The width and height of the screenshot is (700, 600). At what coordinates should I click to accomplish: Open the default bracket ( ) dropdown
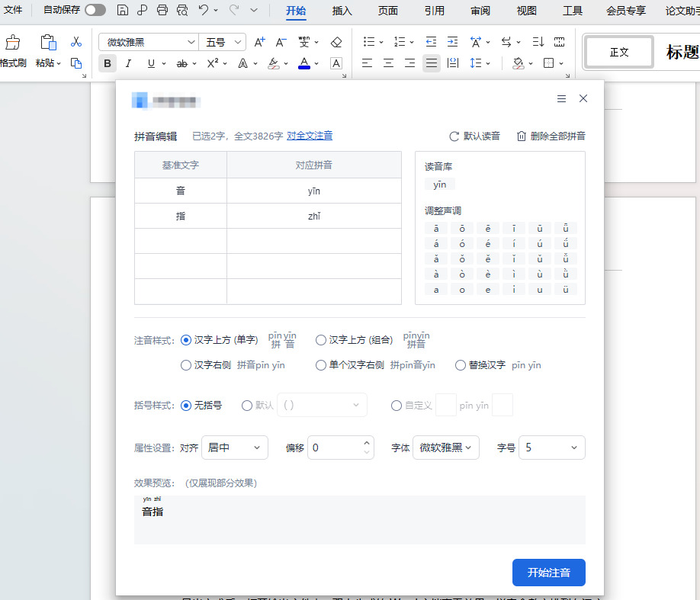(322, 406)
